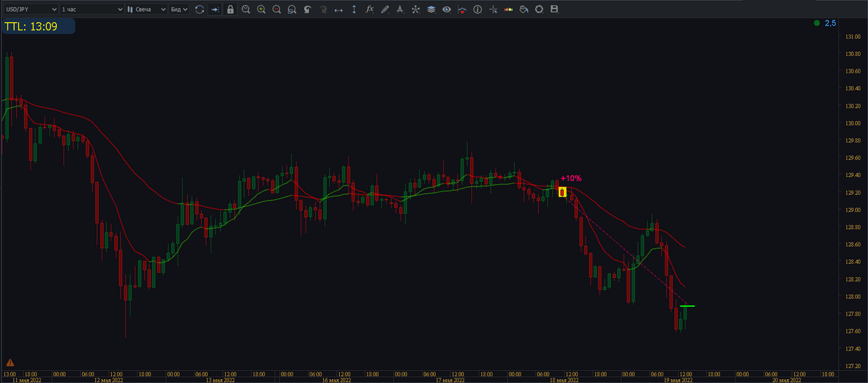Click the 12 мая 2022 date label
This screenshot has width=868, height=383.
[108, 380]
